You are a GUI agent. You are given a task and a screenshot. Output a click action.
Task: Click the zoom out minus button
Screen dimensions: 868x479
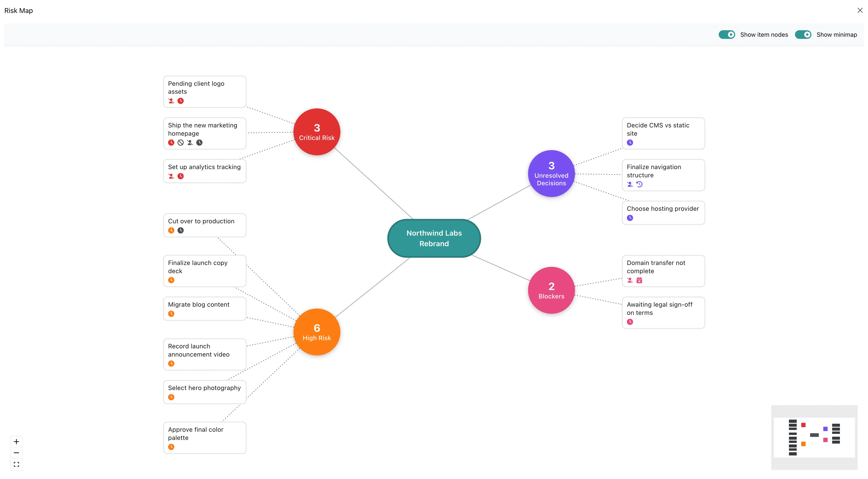(16, 453)
